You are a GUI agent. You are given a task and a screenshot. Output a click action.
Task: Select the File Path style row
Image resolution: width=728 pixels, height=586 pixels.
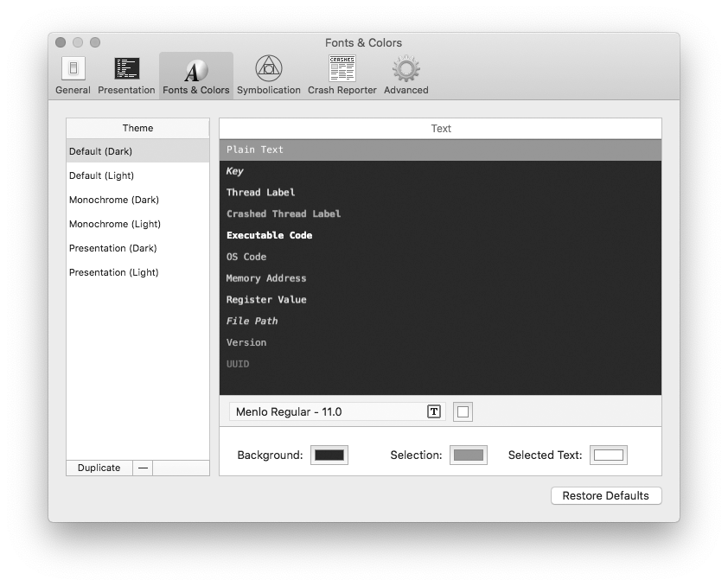point(440,321)
